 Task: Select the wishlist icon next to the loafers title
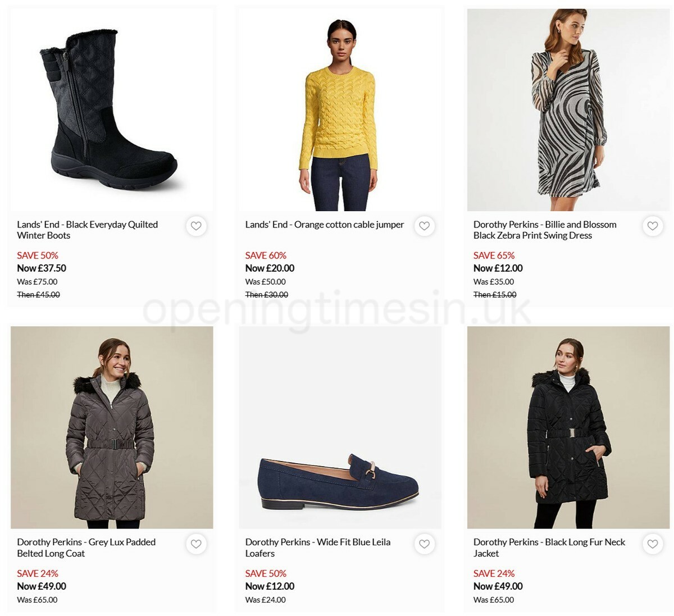[424, 544]
